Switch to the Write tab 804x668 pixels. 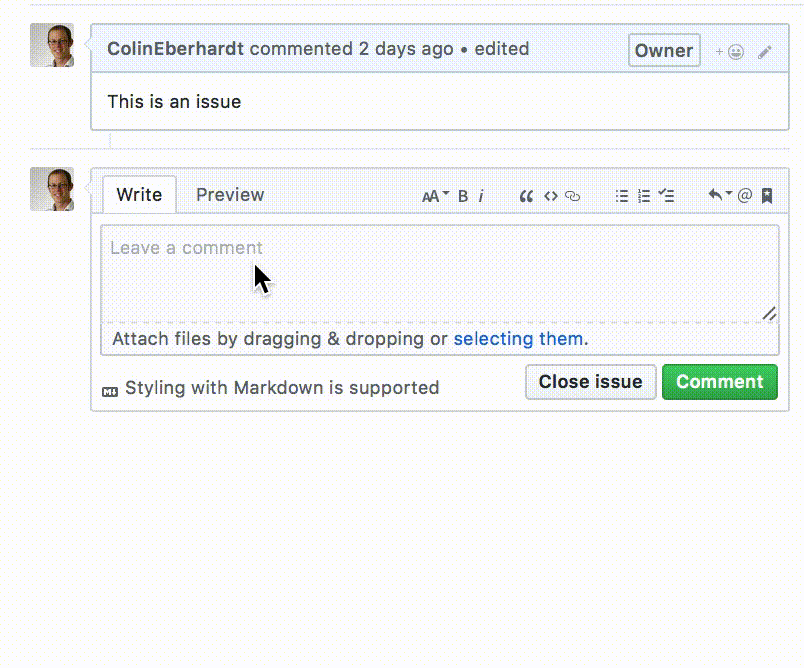point(139,195)
